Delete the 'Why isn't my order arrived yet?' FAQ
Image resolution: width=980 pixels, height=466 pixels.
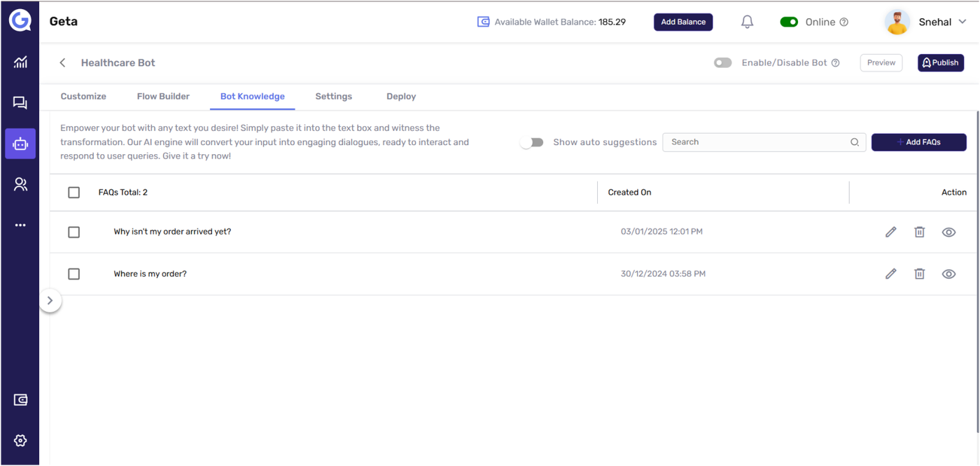click(919, 232)
